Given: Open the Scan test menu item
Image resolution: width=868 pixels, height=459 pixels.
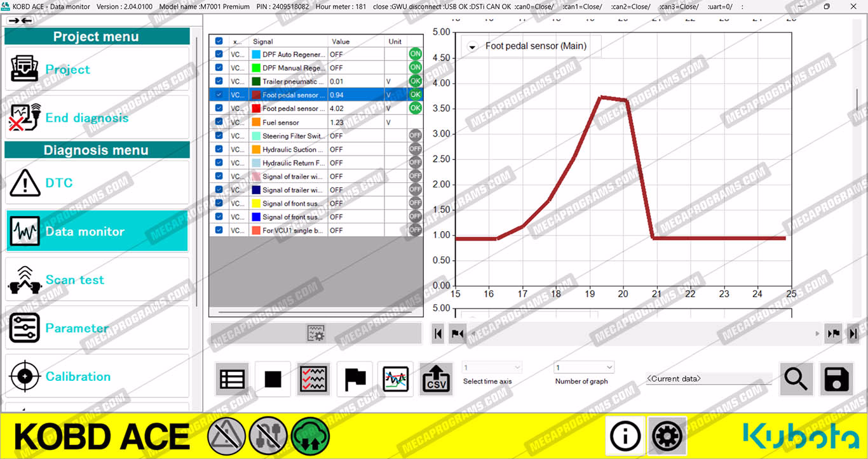Looking at the screenshot, I should (97, 280).
